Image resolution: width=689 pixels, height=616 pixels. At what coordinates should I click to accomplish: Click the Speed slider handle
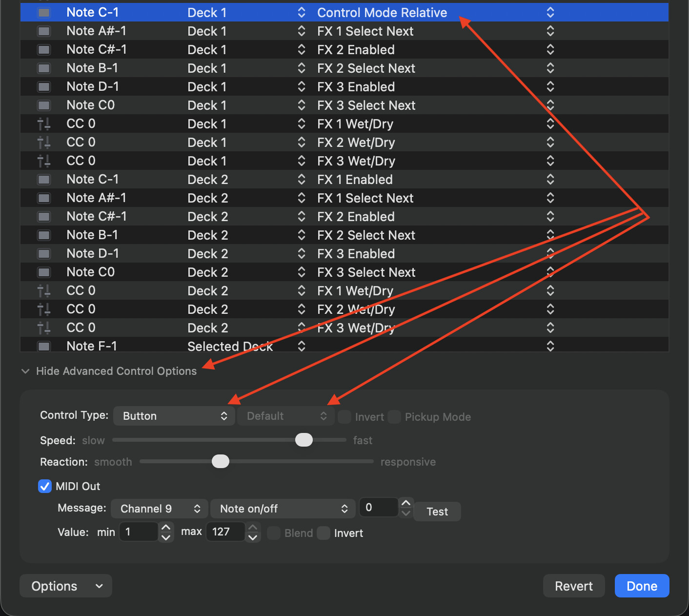[x=304, y=440]
